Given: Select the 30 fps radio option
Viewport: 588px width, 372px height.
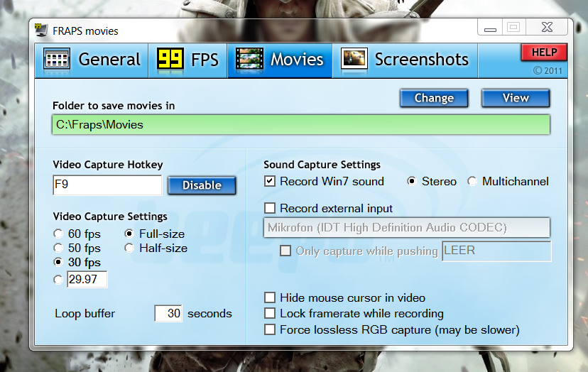Looking at the screenshot, I should [58, 262].
